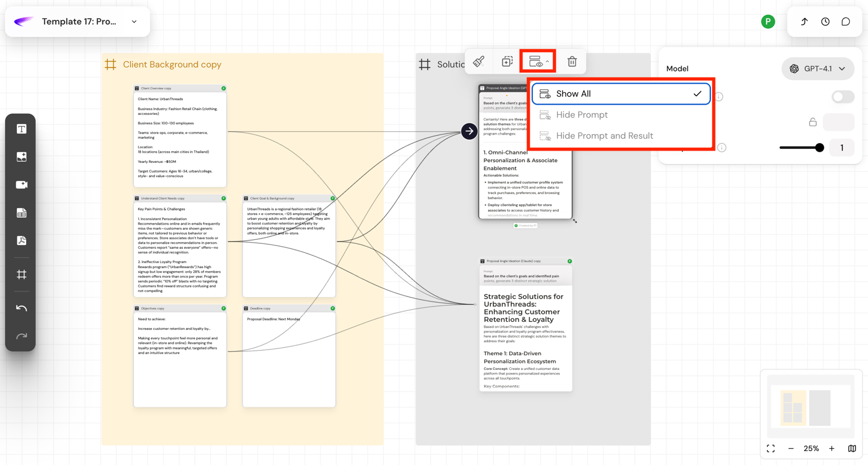Choose Hide Prompt and Result option
The width and height of the screenshot is (868, 465).
tap(604, 136)
